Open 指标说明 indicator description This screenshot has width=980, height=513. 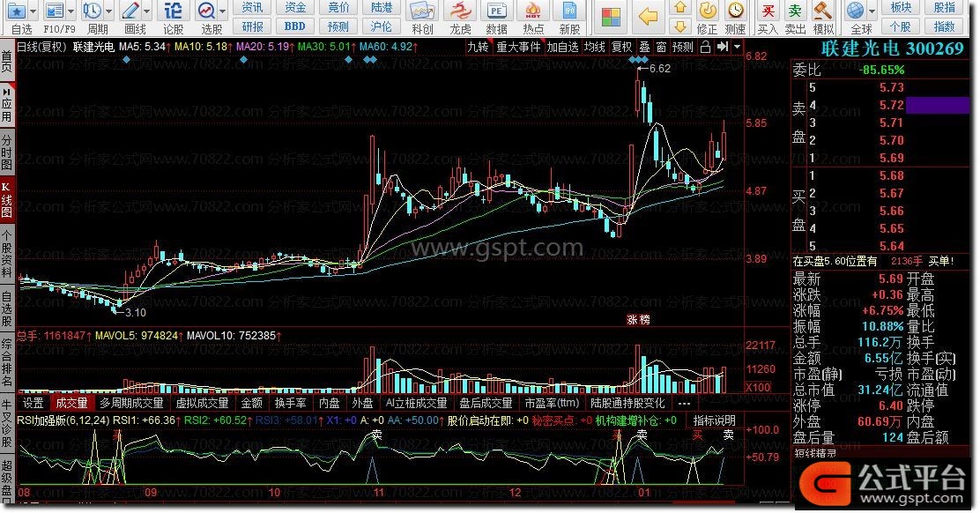(715, 420)
